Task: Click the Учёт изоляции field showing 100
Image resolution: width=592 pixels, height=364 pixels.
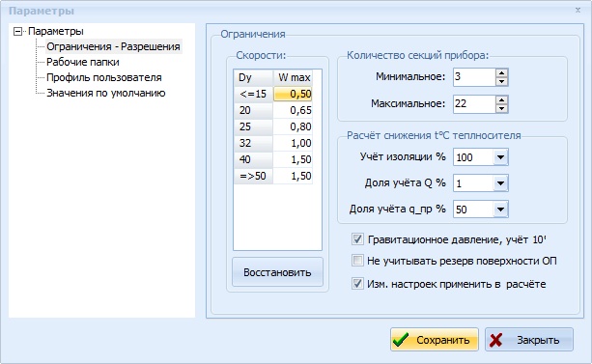Action: tap(473, 157)
